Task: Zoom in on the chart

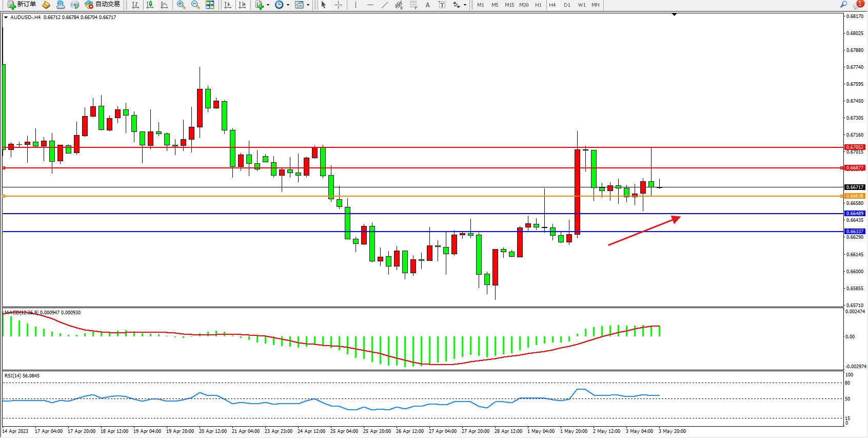Action: [x=181, y=5]
